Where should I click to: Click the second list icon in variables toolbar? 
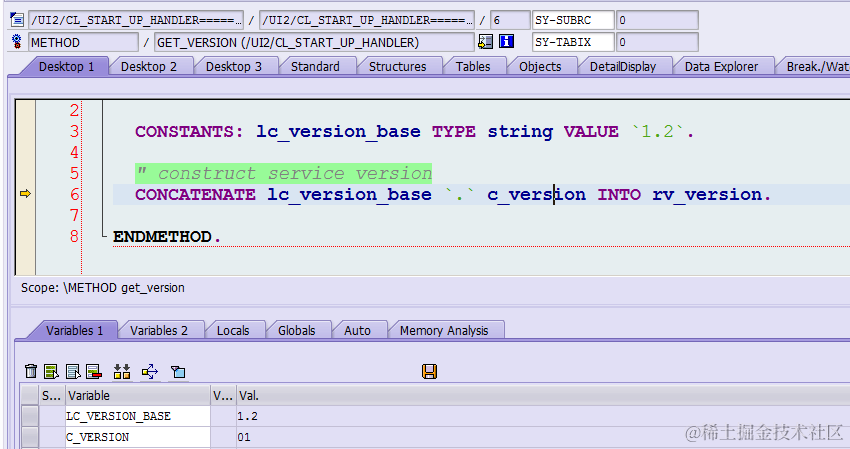73,371
